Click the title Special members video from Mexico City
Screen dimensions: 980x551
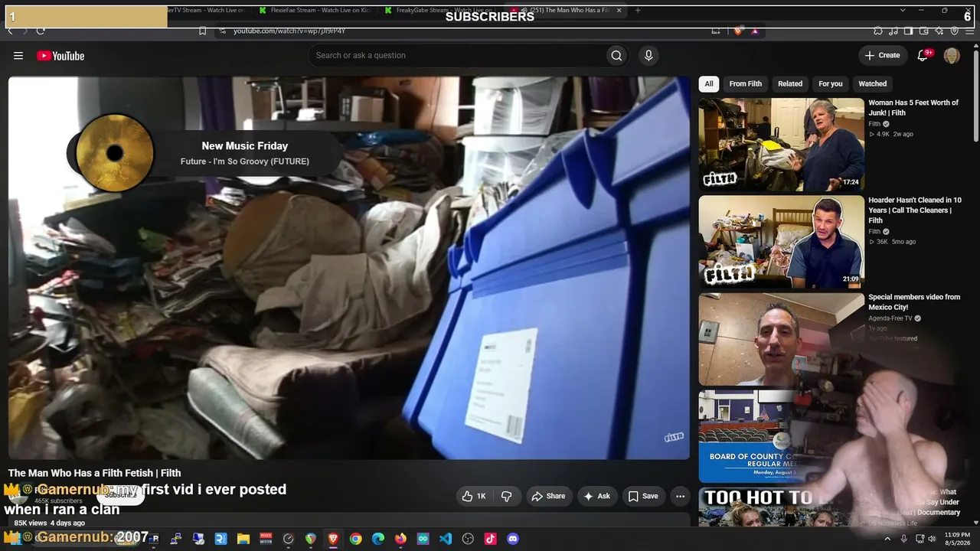click(x=914, y=302)
